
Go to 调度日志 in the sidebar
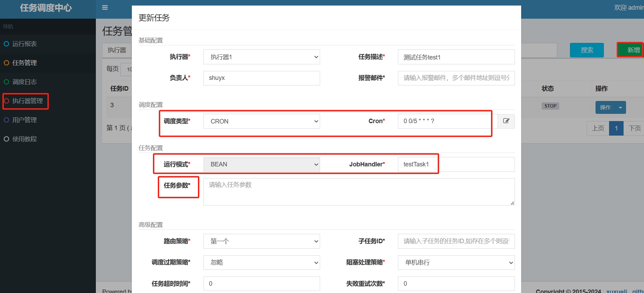tap(25, 82)
